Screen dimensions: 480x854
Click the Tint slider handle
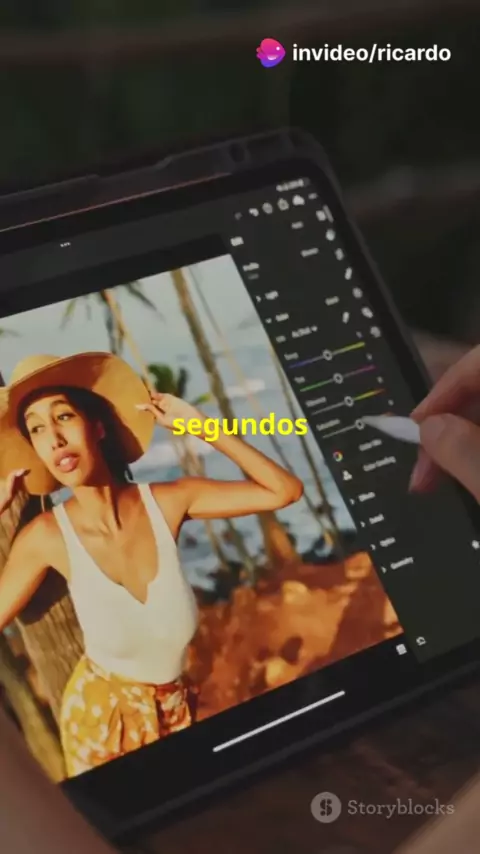coord(338,378)
